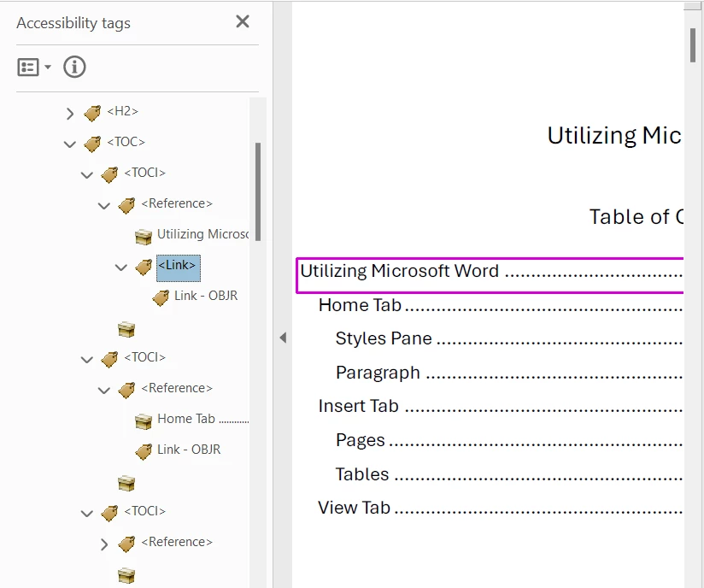Select Link - OBJR under Link tag
This screenshot has width=704, height=588.
[206, 296]
